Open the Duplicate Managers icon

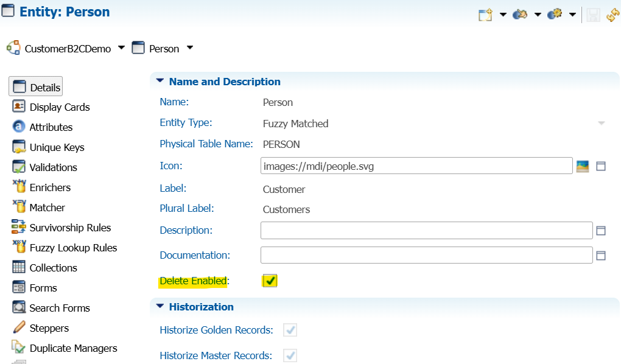pyautogui.click(x=19, y=347)
